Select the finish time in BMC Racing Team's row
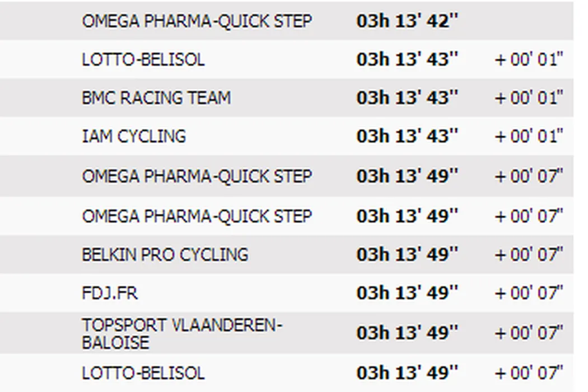Screen dimensions: 588x392 pos(407,98)
